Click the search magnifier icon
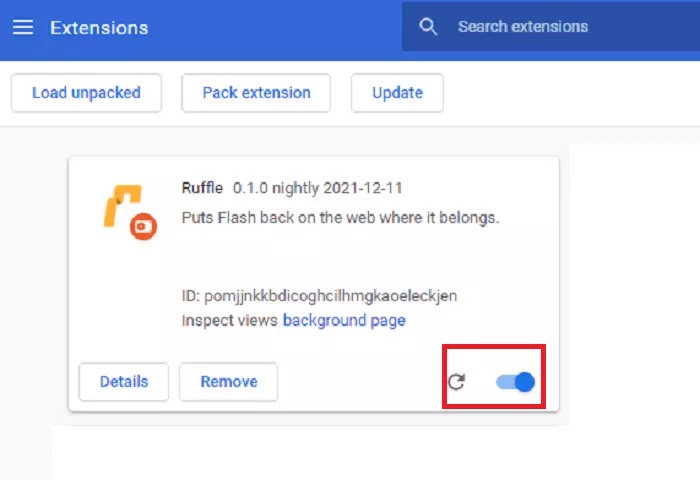This screenshot has height=480, width=700. [x=429, y=27]
